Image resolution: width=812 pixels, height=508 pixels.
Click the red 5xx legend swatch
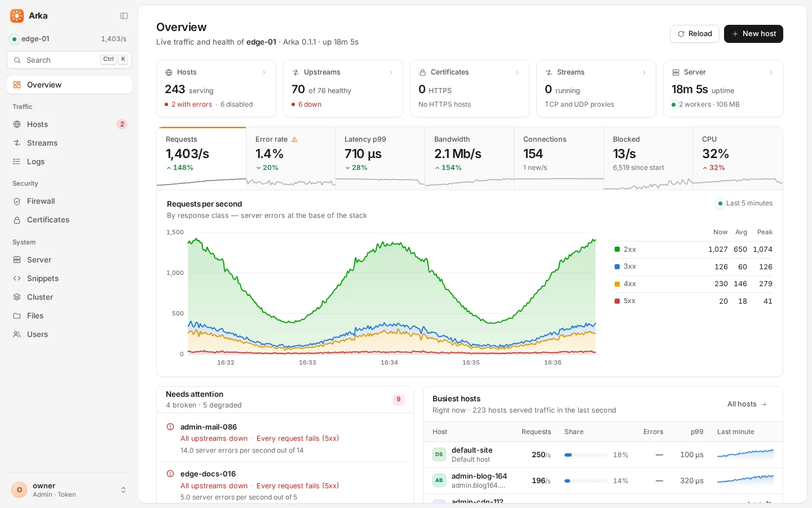[x=617, y=301]
